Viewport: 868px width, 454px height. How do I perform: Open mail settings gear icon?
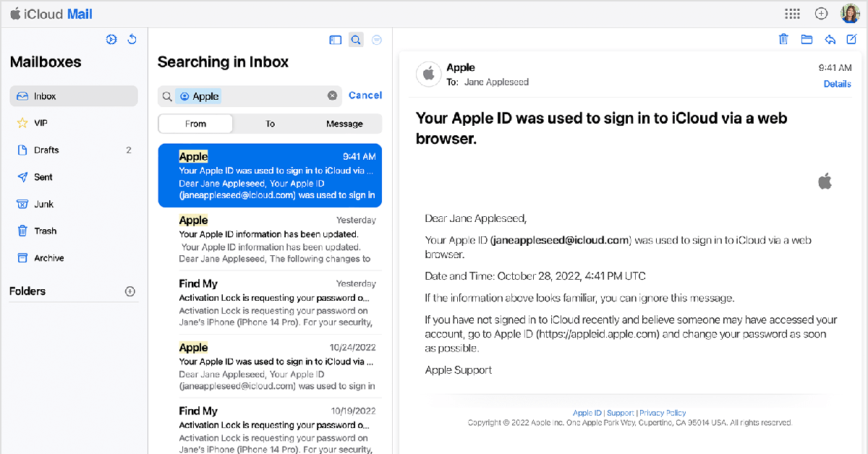click(111, 40)
